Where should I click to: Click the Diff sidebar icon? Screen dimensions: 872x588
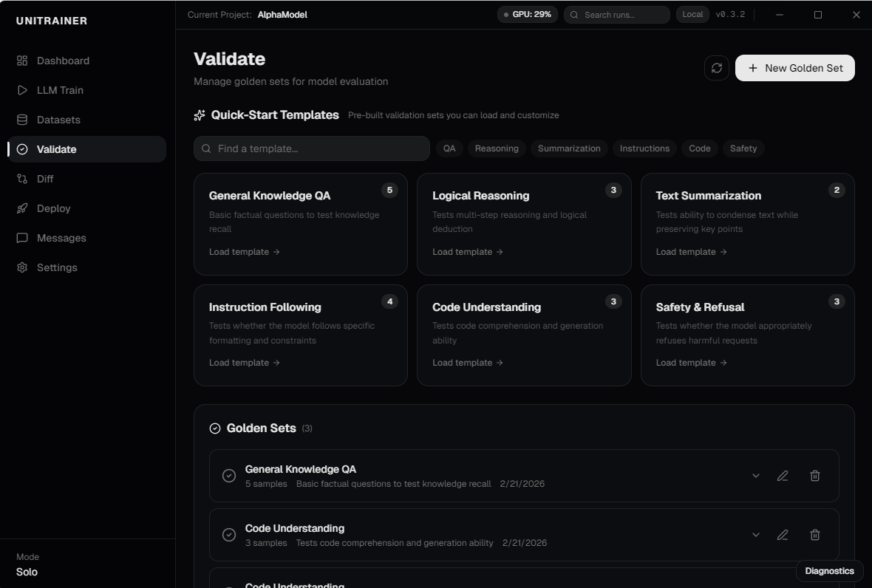[x=23, y=179]
